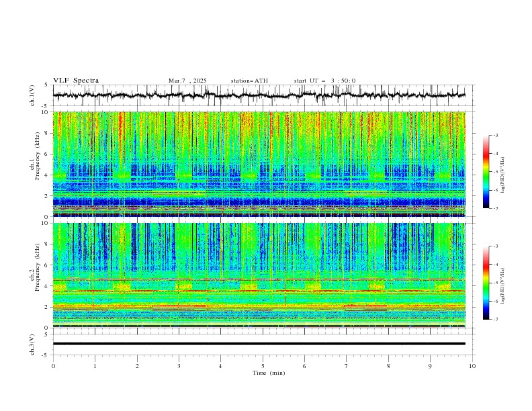The width and height of the screenshot is (532, 411).
Task: Select the date label "Mar.7 , 2025"
Action: [x=187, y=81]
